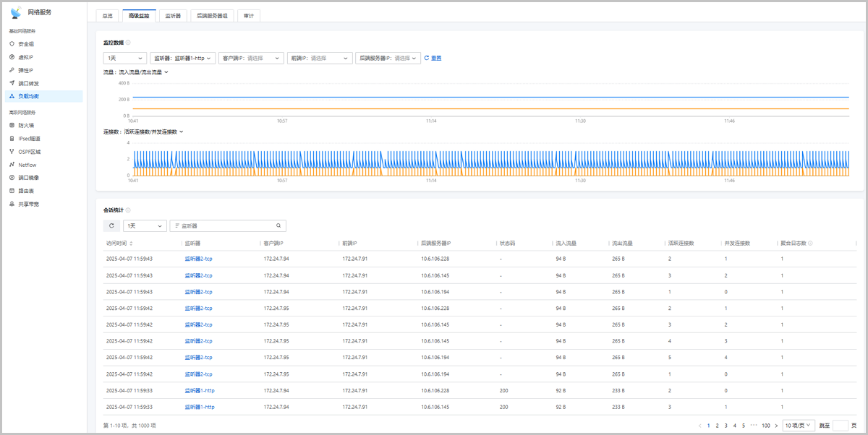Click info icon beside 聚合日志数 column
The image size is (868, 435).
pos(810,244)
